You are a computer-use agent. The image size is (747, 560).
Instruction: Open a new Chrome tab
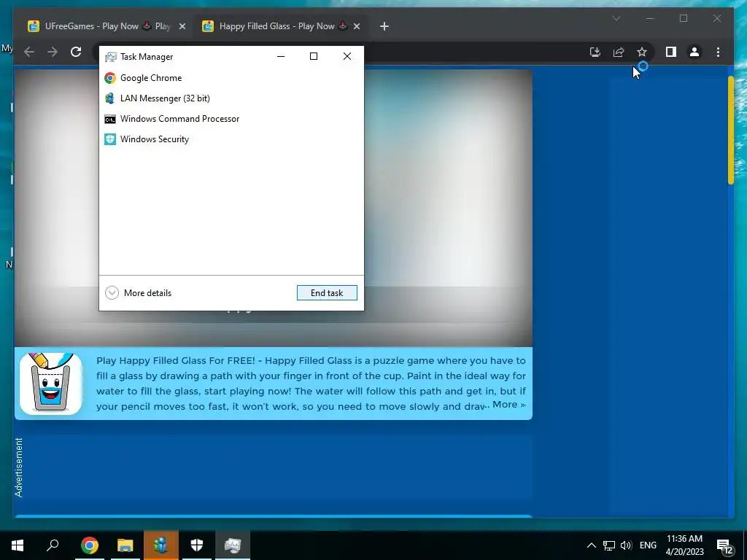(384, 27)
